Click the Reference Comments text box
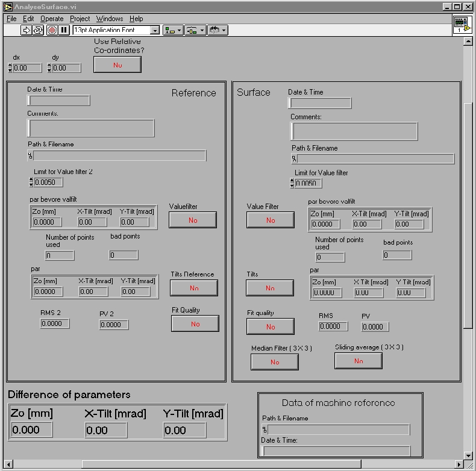The width and height of the screenshot is (476, 471). coord(91,128)
